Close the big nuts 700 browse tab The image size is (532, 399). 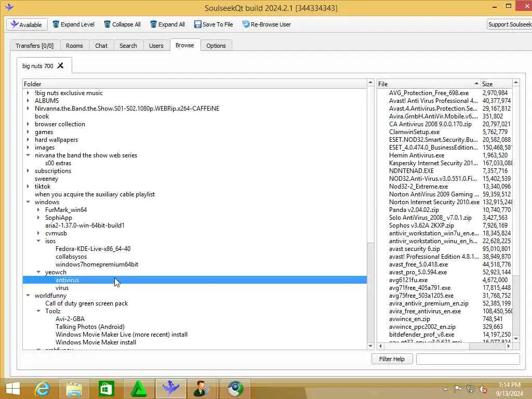click(60, 65)
